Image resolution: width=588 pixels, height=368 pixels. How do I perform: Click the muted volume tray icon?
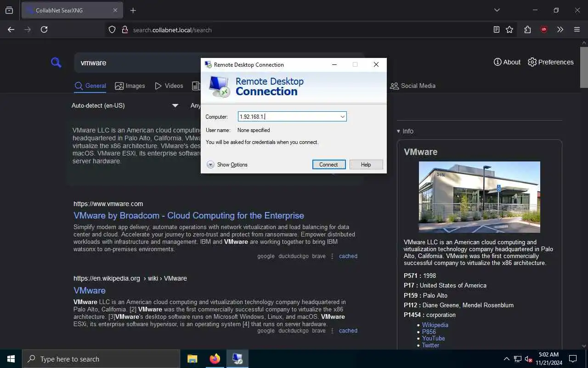click(x=528, y=359)
